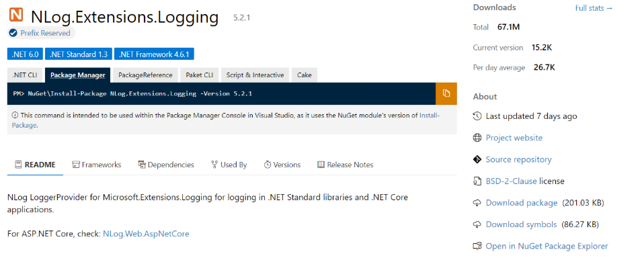Viewport: 644px width, 258px height.
Task: Click the Last updated history icon
Action: pyautogui.click(x=477, y=116)
